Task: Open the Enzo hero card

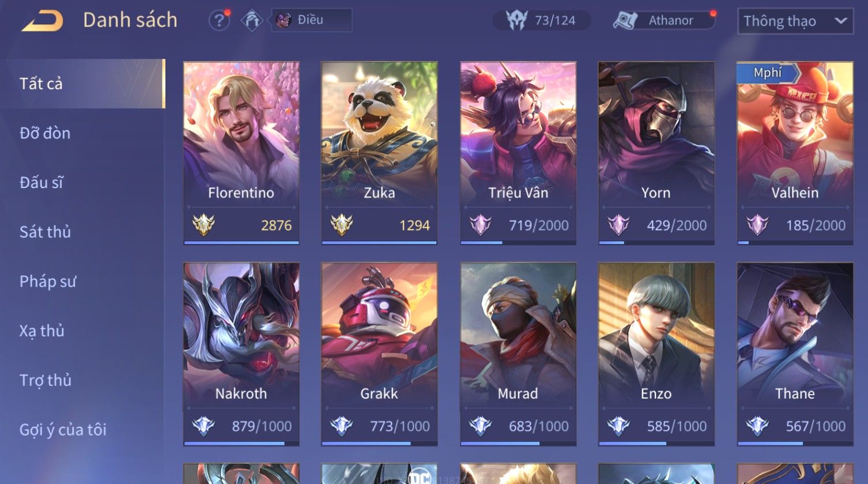Action: (656, 354)
